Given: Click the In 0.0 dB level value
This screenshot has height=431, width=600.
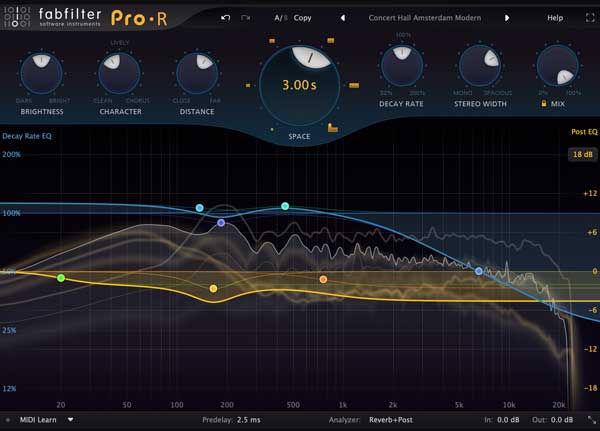Looking at the screenshot, I should (x=508, y=420).
